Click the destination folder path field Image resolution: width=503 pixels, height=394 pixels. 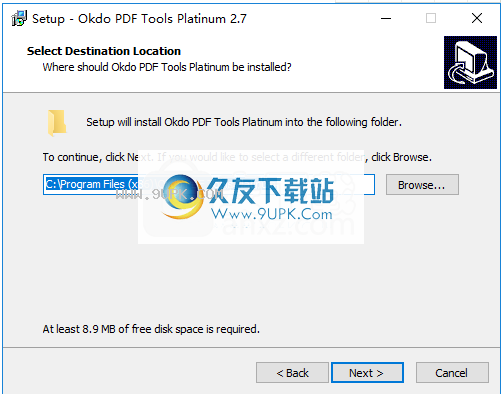tap(209, 184)
